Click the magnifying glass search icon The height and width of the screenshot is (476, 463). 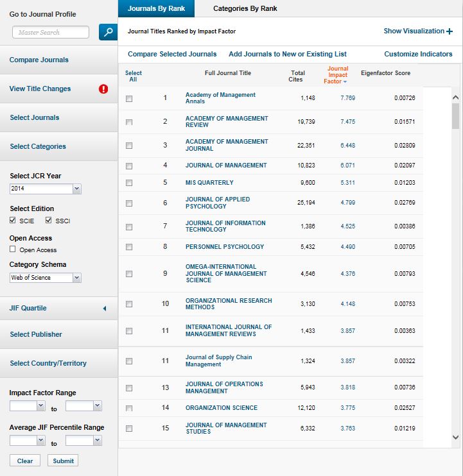click(108, 32)
